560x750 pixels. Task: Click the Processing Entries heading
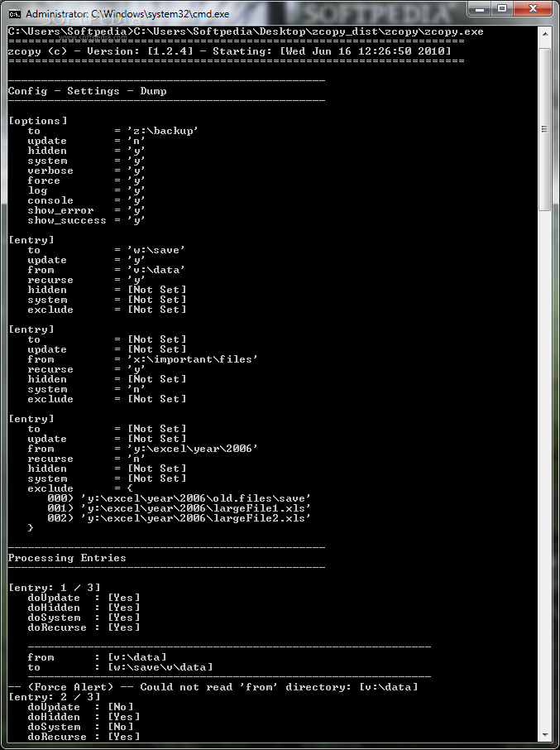[67, 558]
